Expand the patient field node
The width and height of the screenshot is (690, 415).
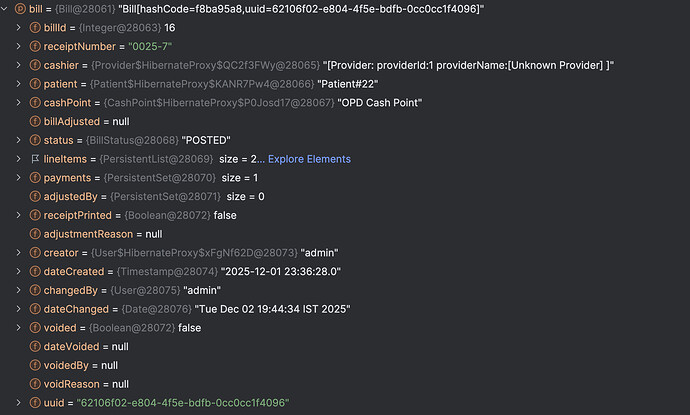pyautogui.click(x=20, y=84)
